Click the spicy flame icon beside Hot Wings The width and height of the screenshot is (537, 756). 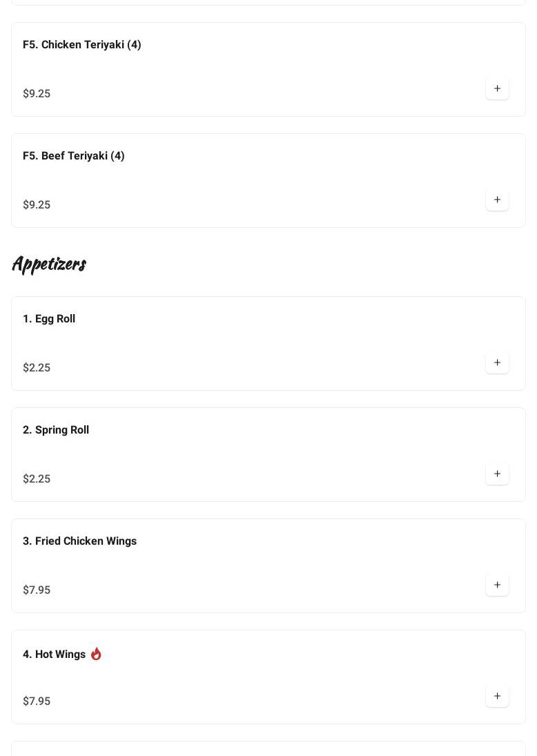coord(96,654)
